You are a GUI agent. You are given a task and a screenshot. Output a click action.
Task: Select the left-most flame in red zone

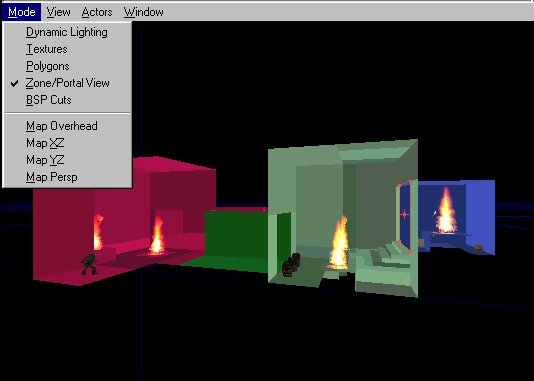pyautogui.click(x=98, y=232)
